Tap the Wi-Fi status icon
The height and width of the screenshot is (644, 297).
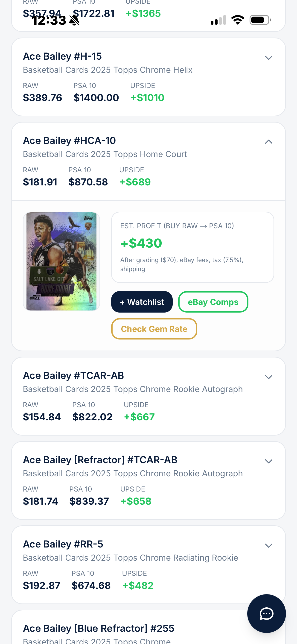pos(238,20)
